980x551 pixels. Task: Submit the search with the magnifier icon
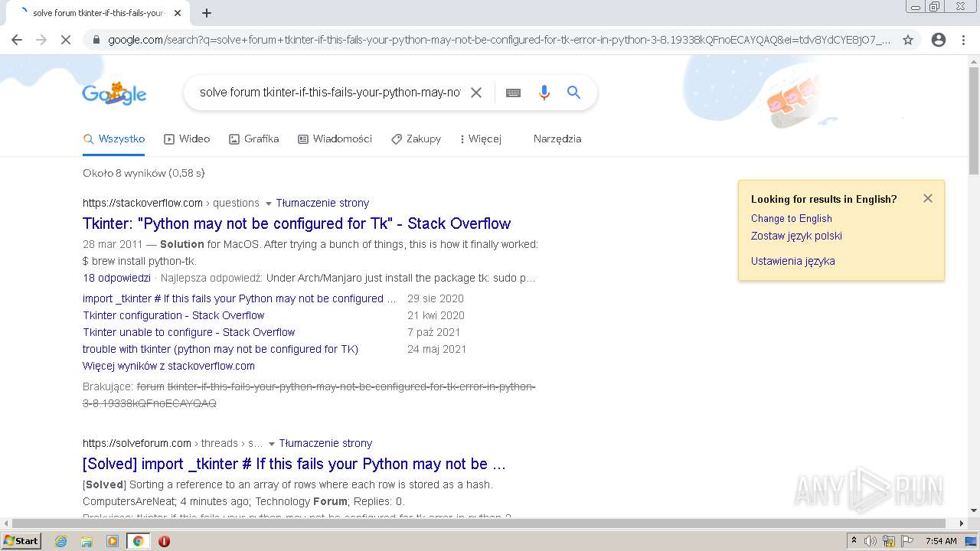pos(573,93)
